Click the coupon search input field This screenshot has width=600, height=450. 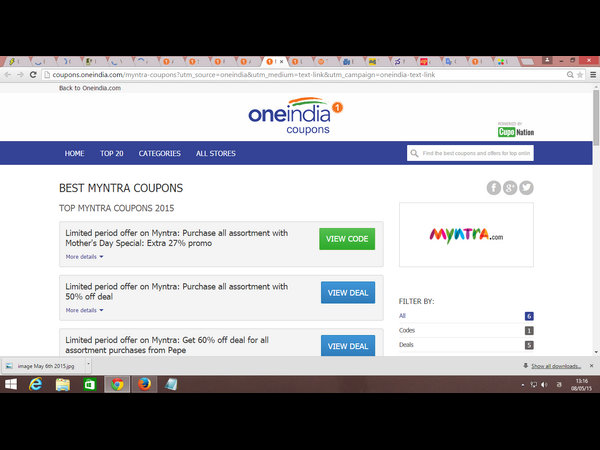pyautogui.click(x=476, y=153)
